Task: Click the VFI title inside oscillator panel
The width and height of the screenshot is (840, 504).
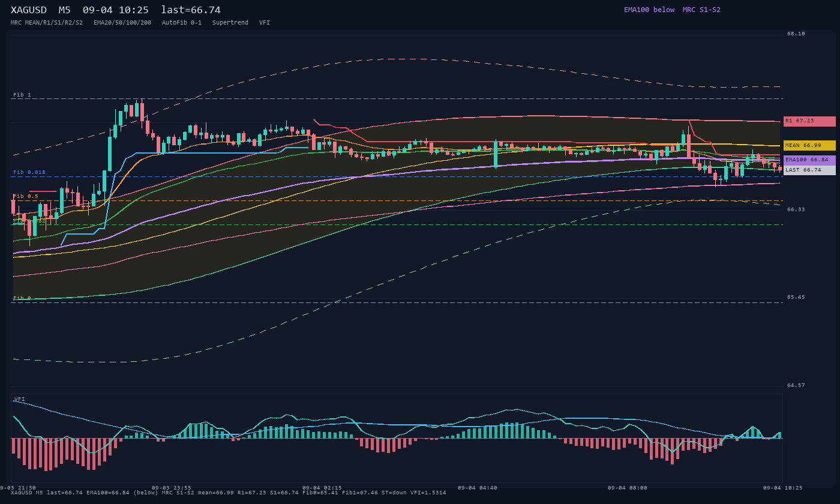Action: 19,400
